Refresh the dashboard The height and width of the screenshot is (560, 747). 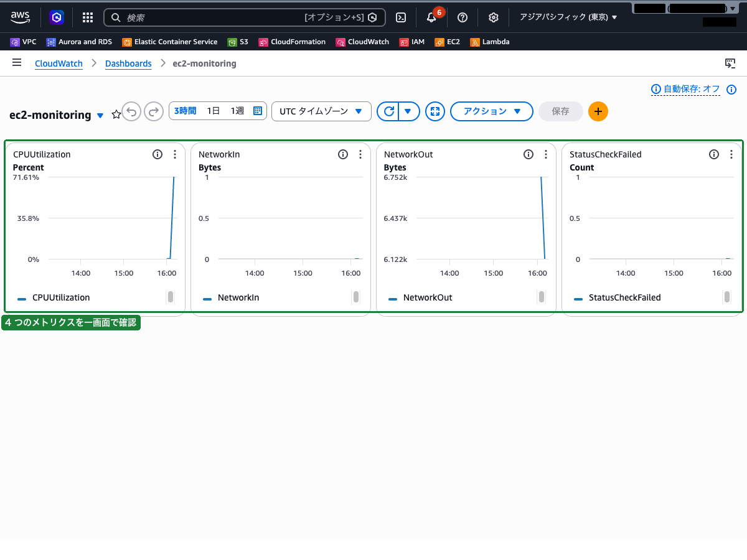(389, 111)
